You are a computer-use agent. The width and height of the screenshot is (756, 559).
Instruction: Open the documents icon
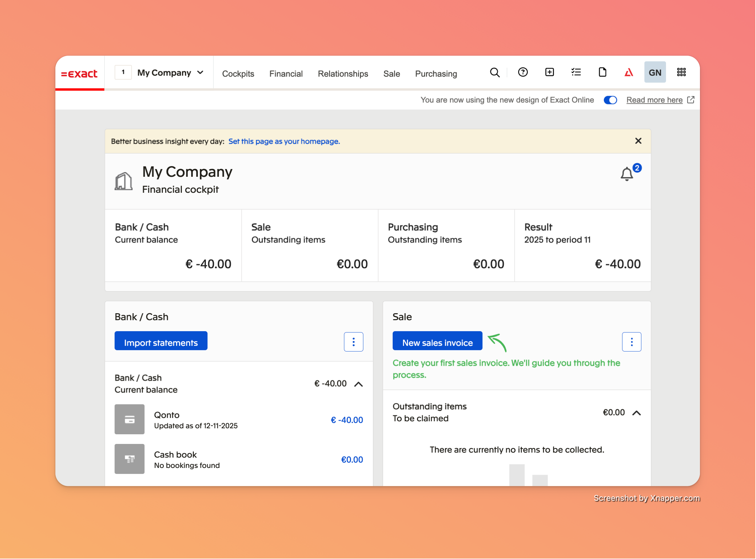602,72
